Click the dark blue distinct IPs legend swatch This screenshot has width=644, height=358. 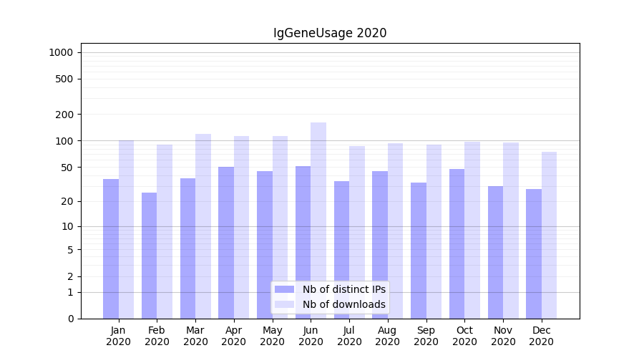pos(284,289)
